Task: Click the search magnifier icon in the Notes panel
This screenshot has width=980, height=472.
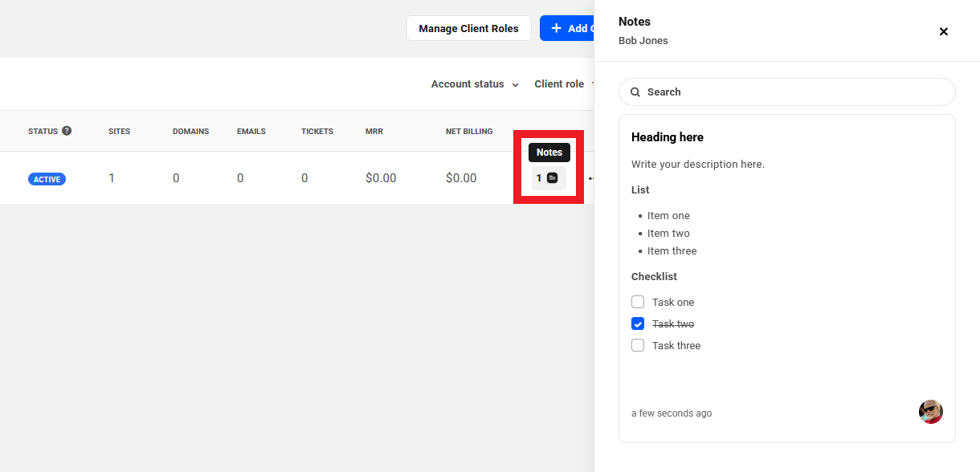Action: tap(635, 92)
